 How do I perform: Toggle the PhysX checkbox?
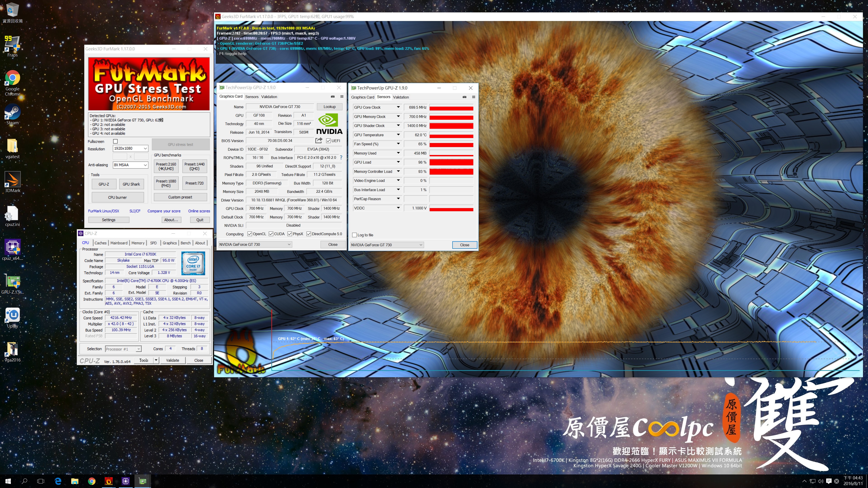pyautogui.click(x=290, y=234)
